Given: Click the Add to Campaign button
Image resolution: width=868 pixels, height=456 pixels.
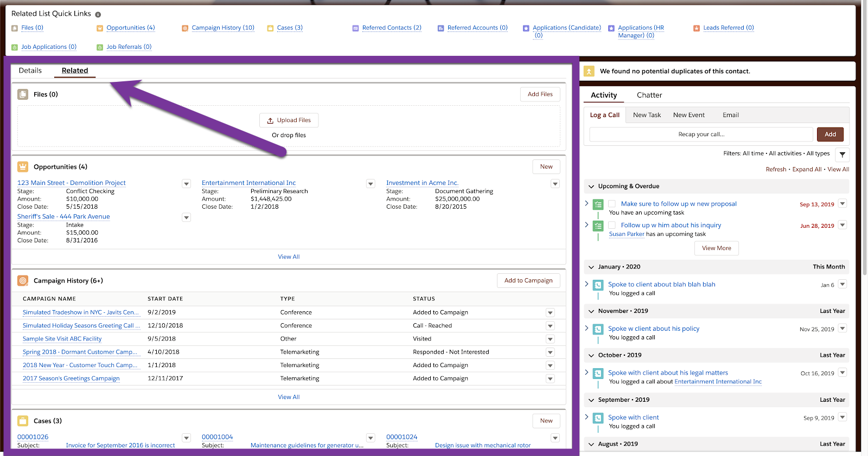Looking at the screenshot, I should tap(528, 280).
